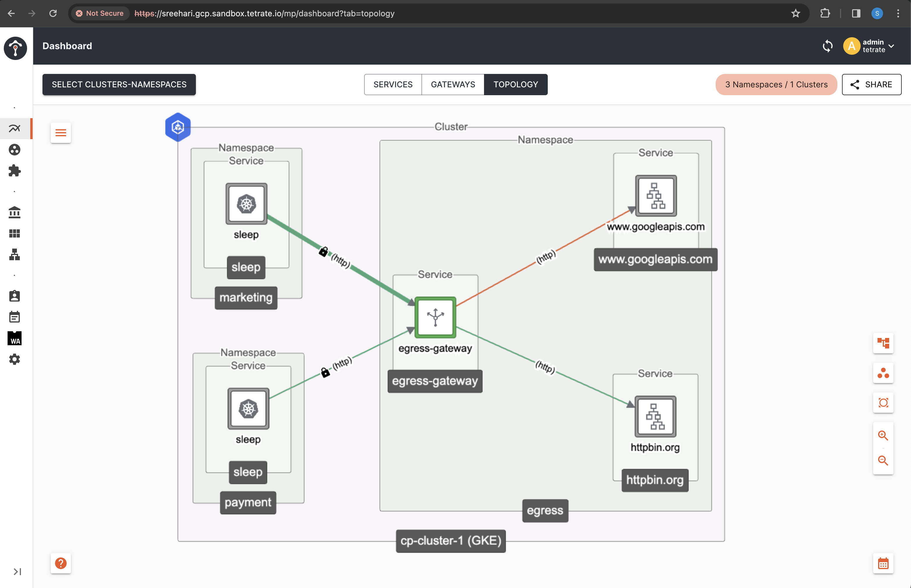Click the blue cluster hexagon icon
The width and height of the screenshot is (911, 588).
(x=178, y=127)
